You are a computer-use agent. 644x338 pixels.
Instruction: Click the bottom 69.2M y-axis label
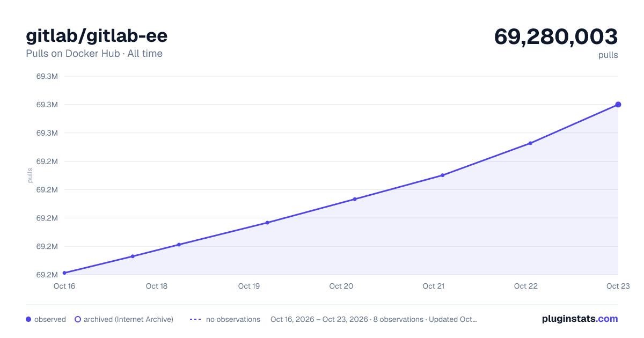[x=47, y=275]
